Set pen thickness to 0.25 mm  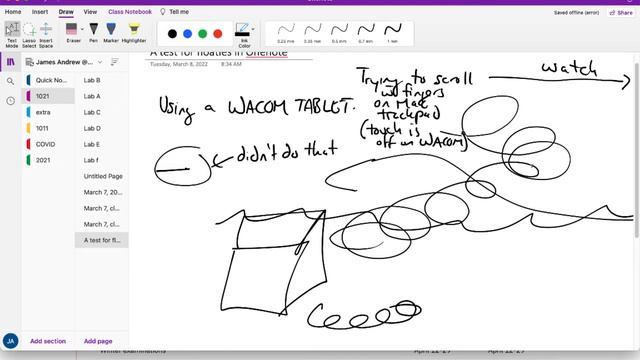[286, 33]
